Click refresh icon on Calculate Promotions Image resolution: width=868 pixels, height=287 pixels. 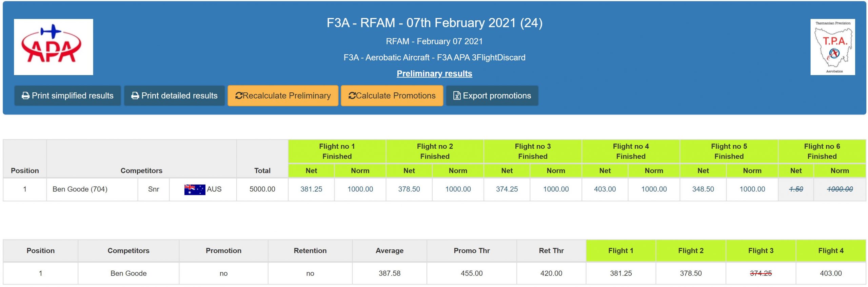352,96
